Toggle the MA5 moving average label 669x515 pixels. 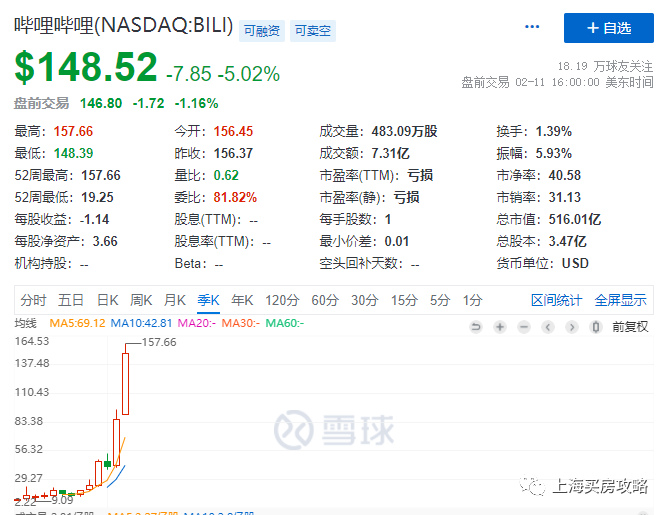[x=77, y=323]
